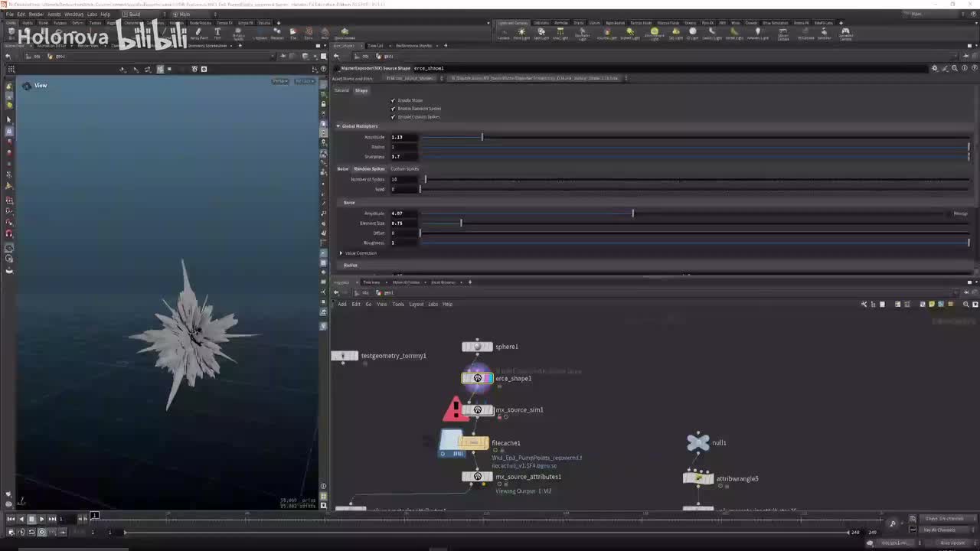Click the Noise Amplitude value field
Viewport: 980px width, 551px height.
tap(404, 214)
